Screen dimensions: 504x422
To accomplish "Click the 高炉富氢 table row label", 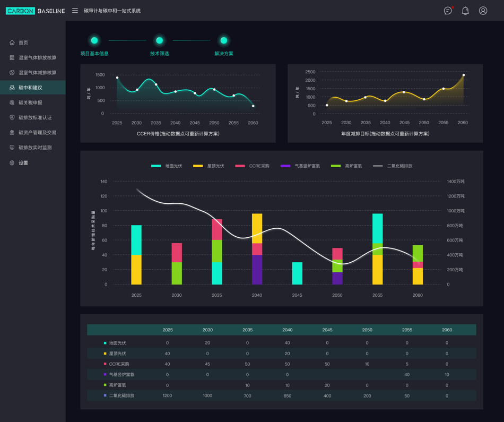I will tap(117, 385).
